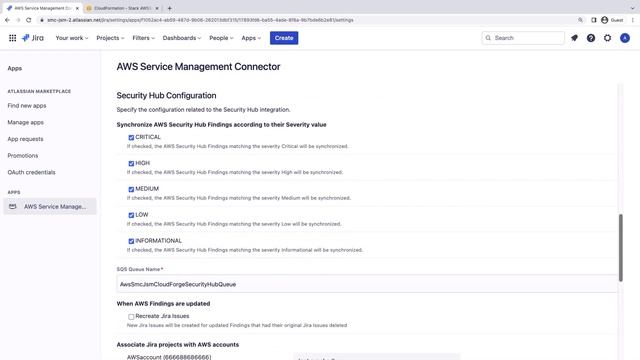This screenshot has width=640, height=360.
Task: Open OAuth credentials in sidebar
Action: [31, 172]
